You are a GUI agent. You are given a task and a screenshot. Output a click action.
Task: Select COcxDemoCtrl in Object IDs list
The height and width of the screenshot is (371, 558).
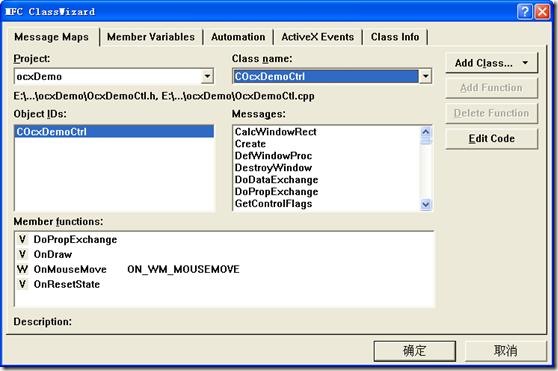pyautogui.click(x=114, y=132)
